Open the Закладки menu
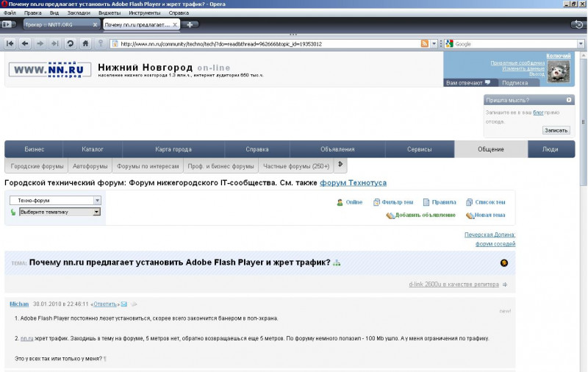Image resolution: width=588 pixels, height=372 pixels. tap(79, 12)
